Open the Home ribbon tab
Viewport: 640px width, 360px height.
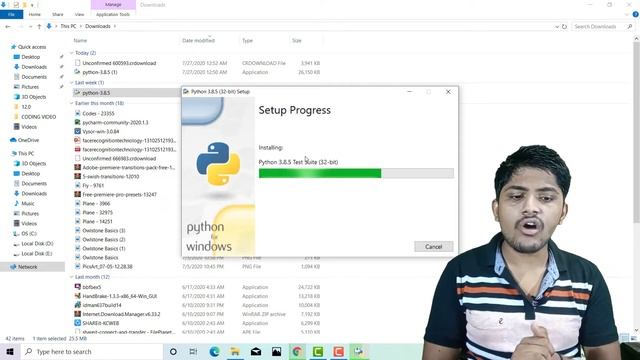point(35,14)
